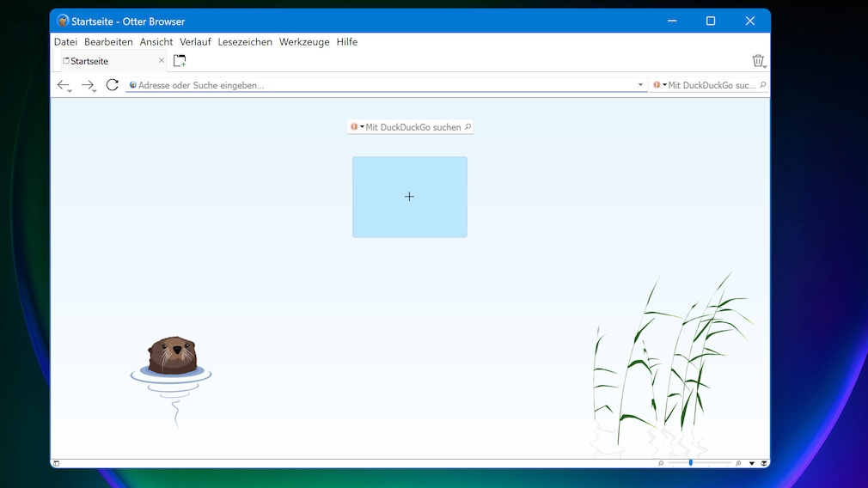Viewport: 868px width, 488px height.
Task: Maximize the Otter Browser window
Action: pos(711,21)
